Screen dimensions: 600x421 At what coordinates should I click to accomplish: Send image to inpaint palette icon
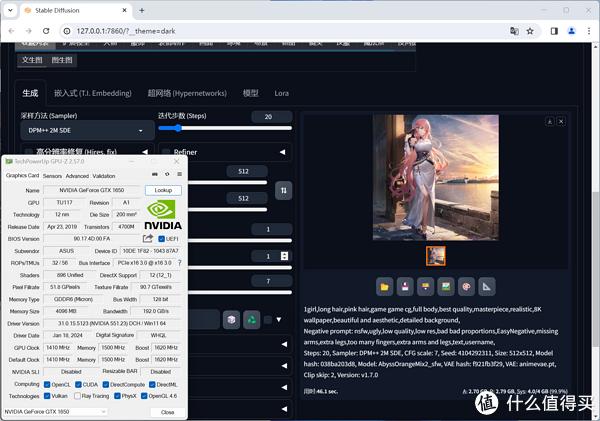click(x=466, y=287)
